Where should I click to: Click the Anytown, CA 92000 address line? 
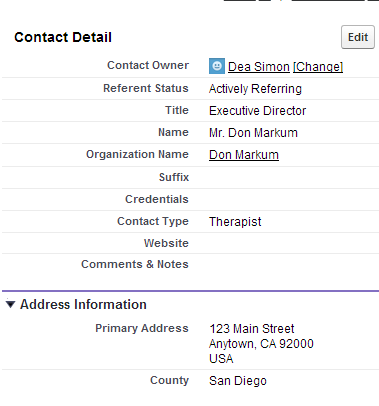(261, 344)
